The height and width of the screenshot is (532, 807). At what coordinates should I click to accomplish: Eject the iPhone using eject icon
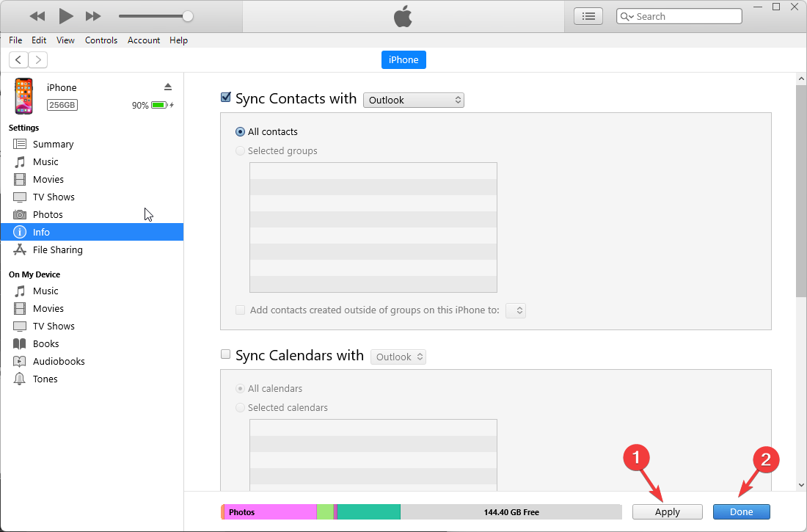(x=168, y=87)
